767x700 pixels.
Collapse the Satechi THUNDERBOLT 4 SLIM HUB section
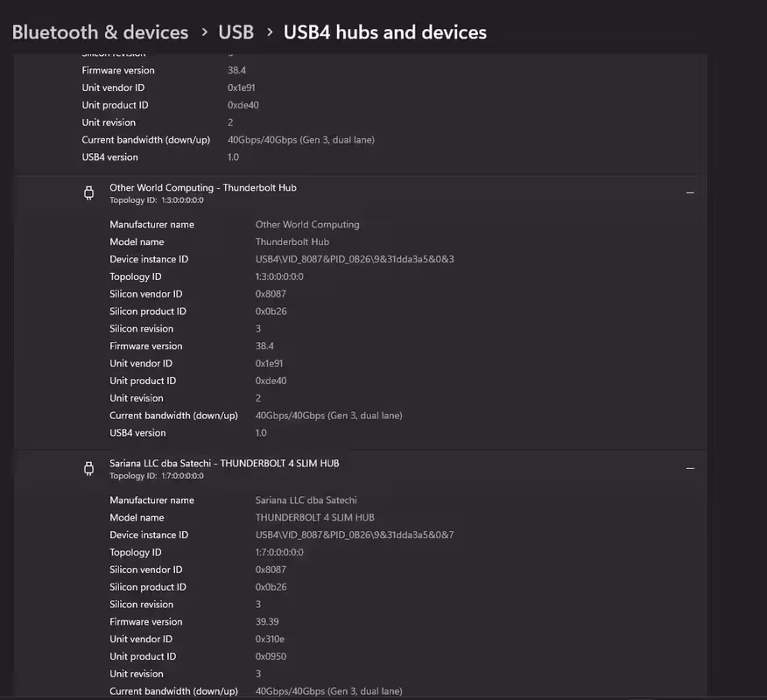[x=690, y=469]
